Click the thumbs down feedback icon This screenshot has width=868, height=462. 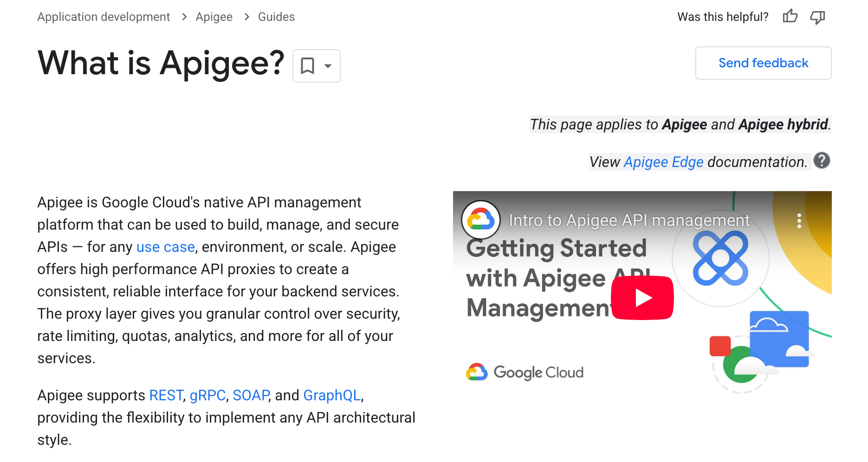(x=818, y=16)
